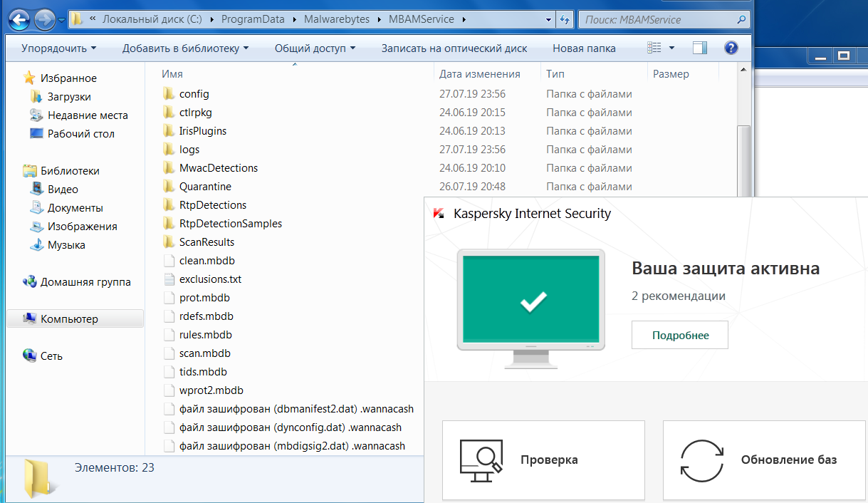
Task: Click the search magnifier icon
Action: [742, 20]
